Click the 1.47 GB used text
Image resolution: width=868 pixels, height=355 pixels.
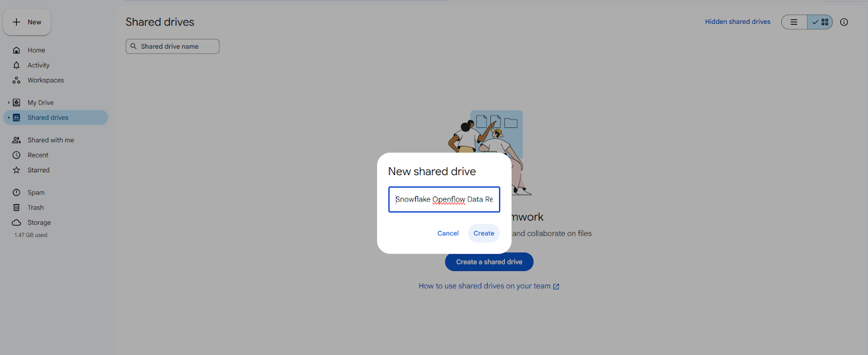coord(31,235)
